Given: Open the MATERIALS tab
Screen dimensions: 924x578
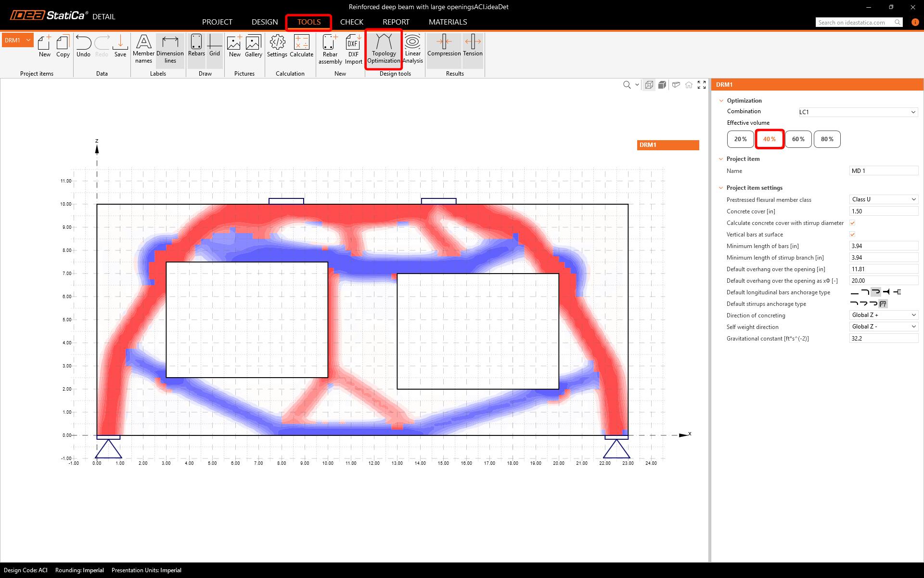Looking at the screenshot, I should pyautogui.click(x=448, y=22).
